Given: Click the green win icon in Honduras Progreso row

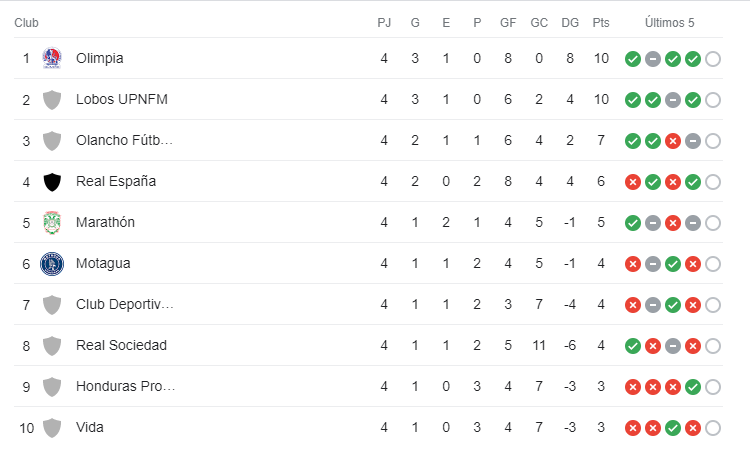Looking at the screenshot, I should [x=693, y=386].
